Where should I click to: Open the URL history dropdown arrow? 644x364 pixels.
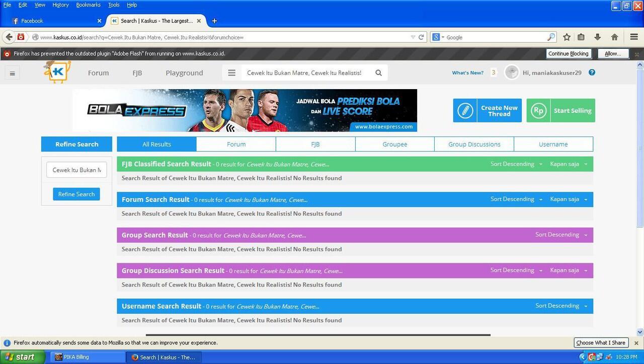click(x=413, y=37)
